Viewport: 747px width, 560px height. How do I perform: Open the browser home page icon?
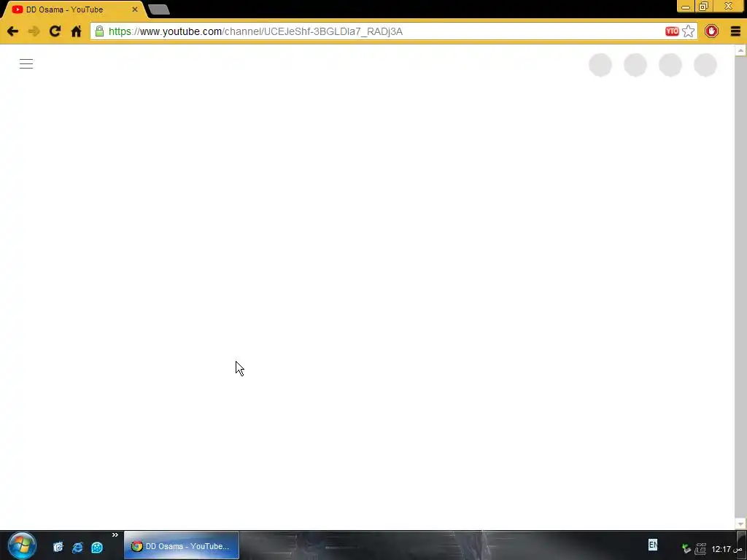(76, 31)
